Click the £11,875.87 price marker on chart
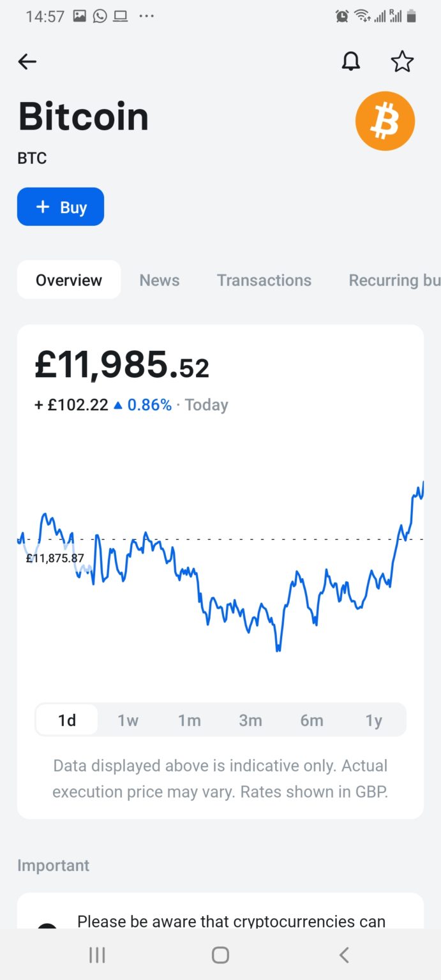 click(56, 560)
